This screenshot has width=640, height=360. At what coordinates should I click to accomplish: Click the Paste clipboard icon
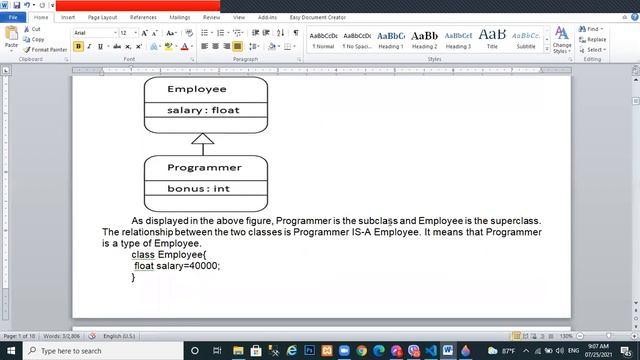[11, 33]
